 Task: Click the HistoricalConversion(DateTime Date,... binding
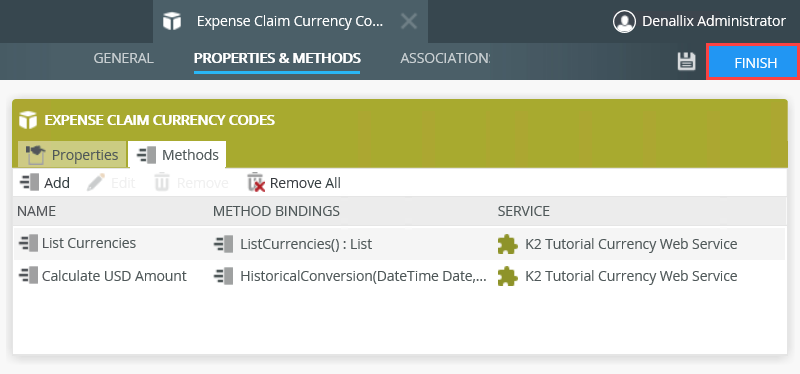pos(363,277)
